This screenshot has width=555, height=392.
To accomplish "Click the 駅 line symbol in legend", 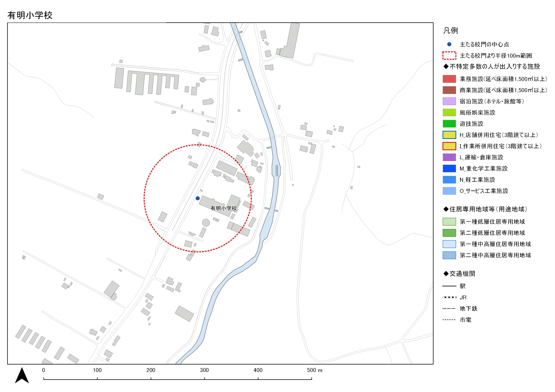I will point(449,286).
